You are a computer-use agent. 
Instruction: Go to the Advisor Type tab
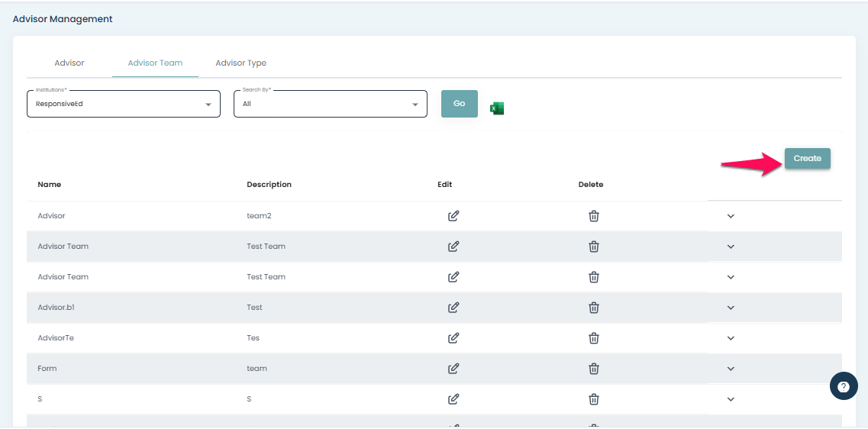240,63
